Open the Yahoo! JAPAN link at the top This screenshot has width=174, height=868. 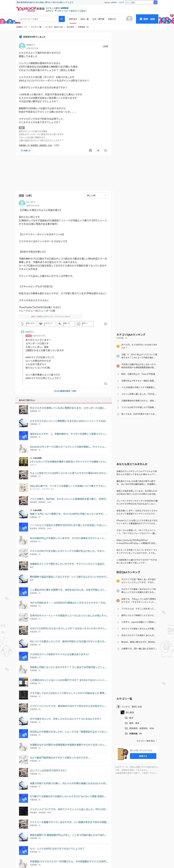point(110,2)
